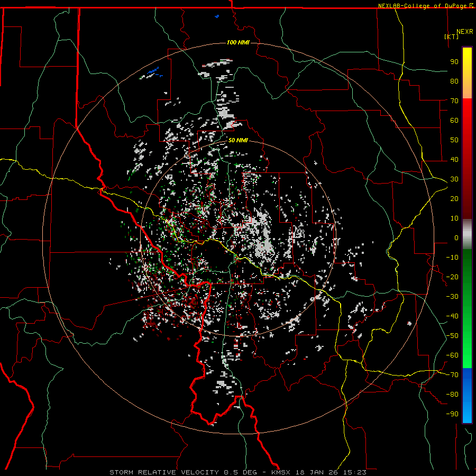Image resolution: width=476 pixels, height=476 pixels.
Task: Click the positive 70 knot scale label
Action: point(454,101)
